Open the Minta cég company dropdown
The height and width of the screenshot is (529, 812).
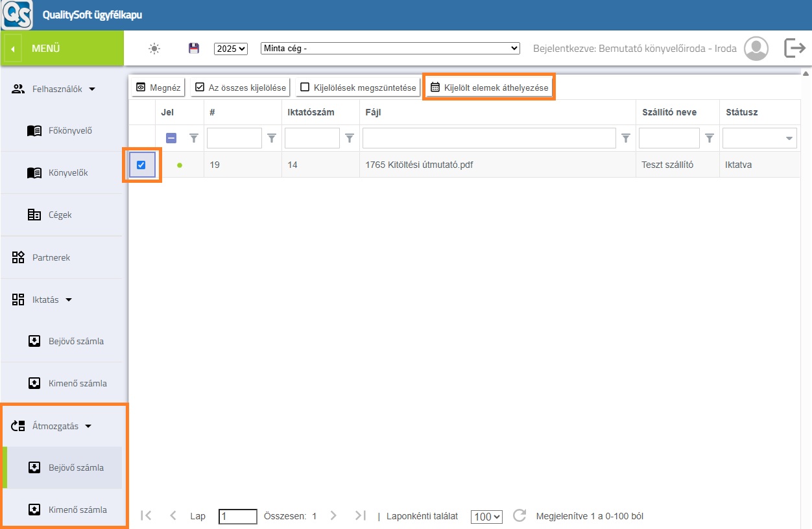(390, 49)
